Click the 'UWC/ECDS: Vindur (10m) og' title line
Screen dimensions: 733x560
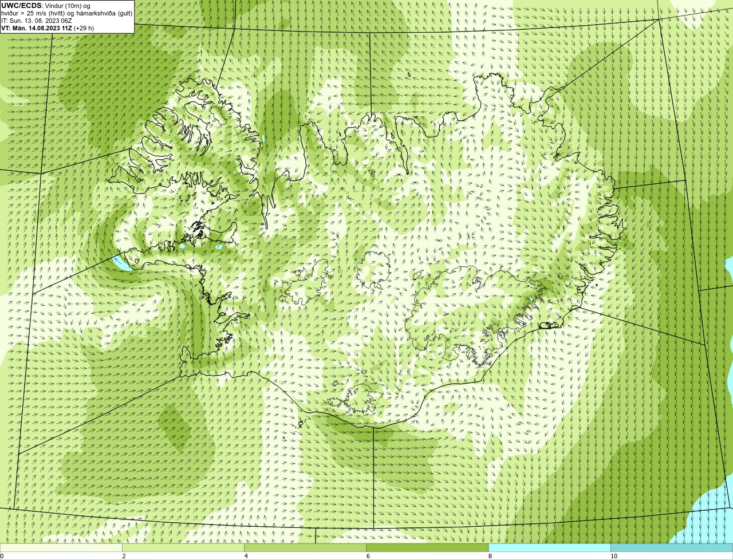click(46, 5)
